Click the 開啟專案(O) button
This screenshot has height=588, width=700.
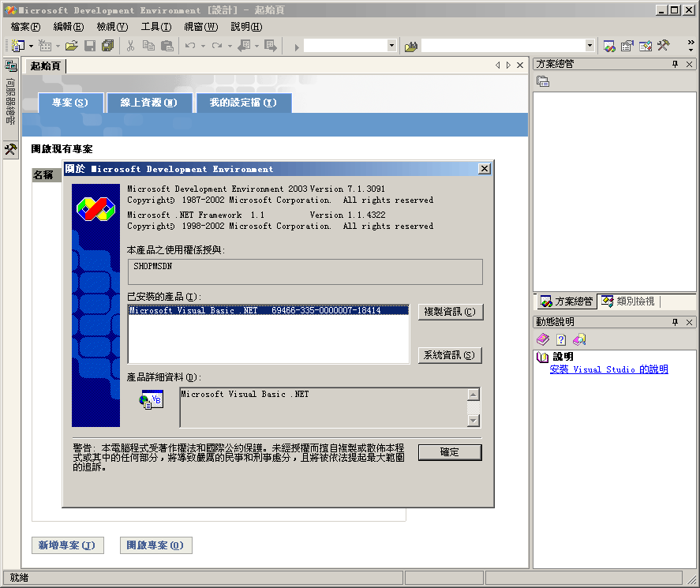(155, 545)
